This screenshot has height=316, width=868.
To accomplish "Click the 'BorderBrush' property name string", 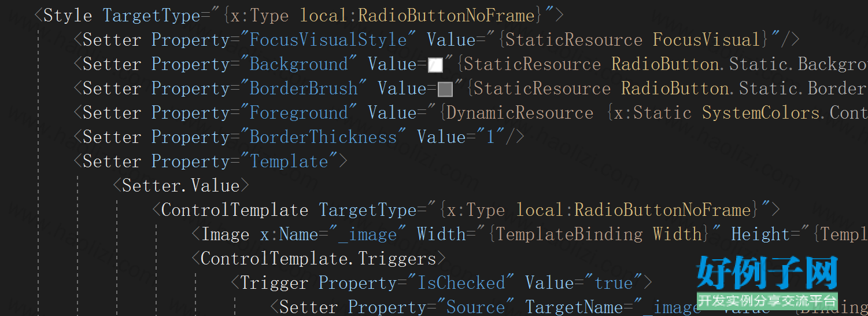I will pyautogui.click(x=304, y=89).
